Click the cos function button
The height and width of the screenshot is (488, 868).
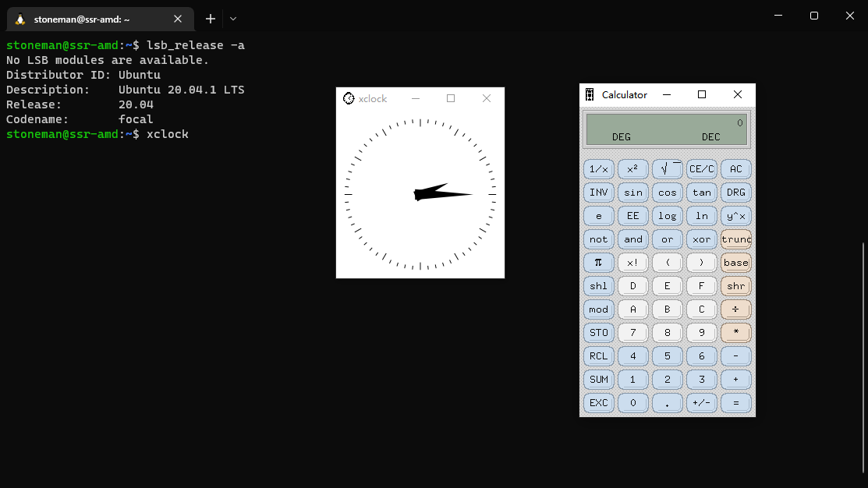click(667, 193)
